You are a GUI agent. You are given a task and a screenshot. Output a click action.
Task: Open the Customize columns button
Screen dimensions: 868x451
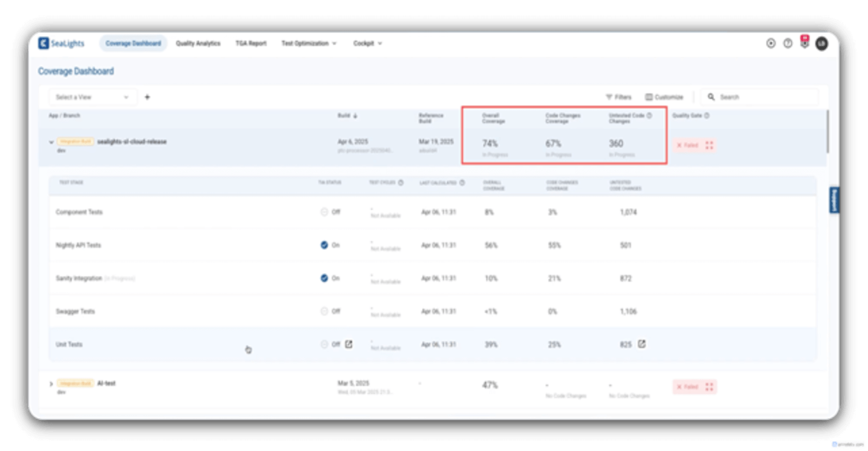click(x=664, y=97)
